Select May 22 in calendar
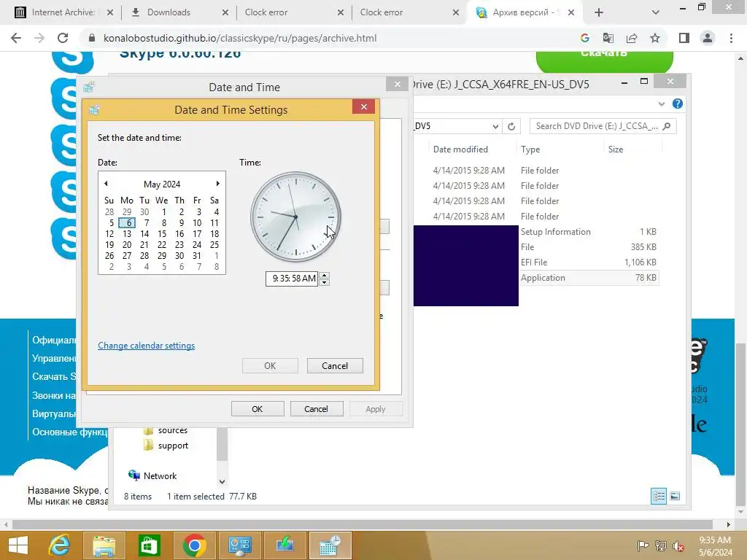Viewport: 747px width, 560px height. coord(162,245)
